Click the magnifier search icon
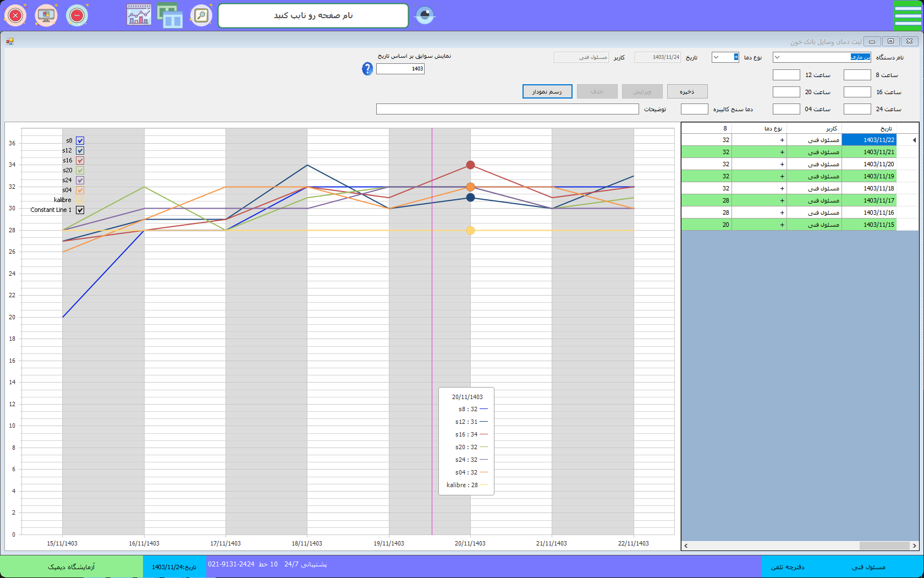The width and height of the screenshot is (924, 578). pyautogui.click(x=201, y=15)
